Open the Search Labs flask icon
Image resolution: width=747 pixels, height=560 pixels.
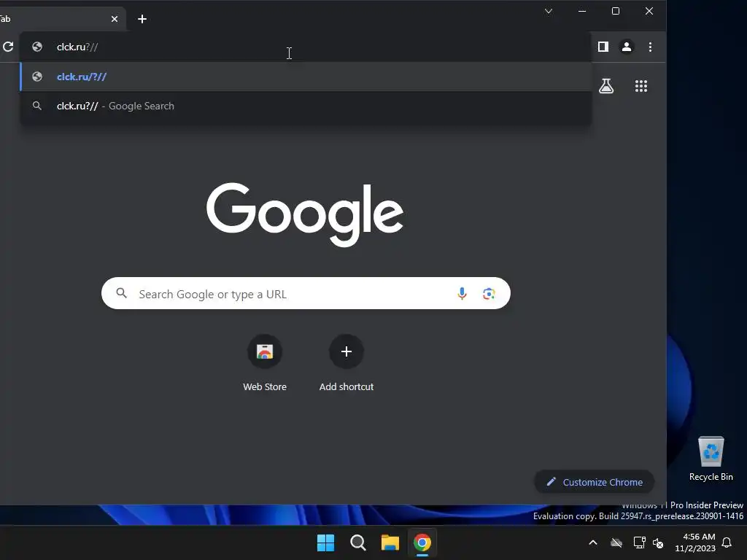pyautogui.click(x=606, y=86)
